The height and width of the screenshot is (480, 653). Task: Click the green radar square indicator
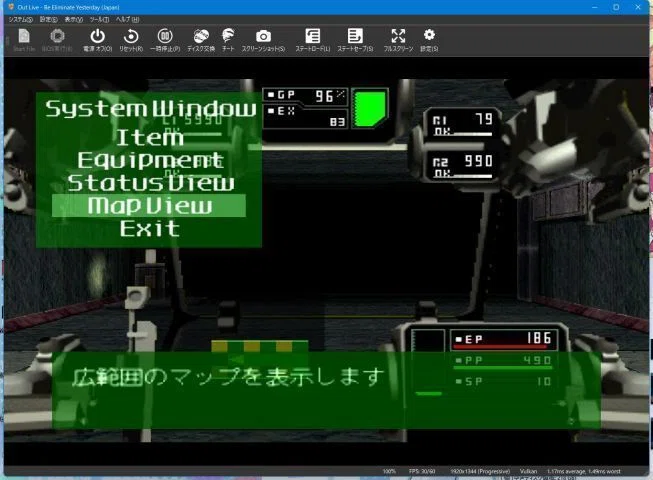(x=370, y=108)
